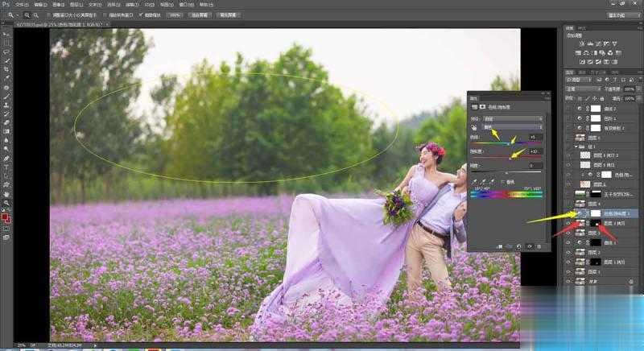
Task: Open the workspace switcher dropdown at top right
Action: point(623,15)
